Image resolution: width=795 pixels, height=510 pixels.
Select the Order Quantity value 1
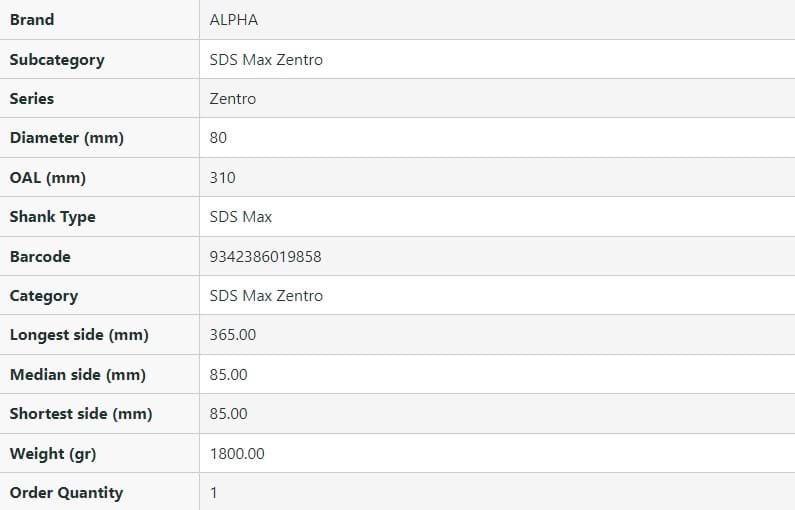[214, 493]
